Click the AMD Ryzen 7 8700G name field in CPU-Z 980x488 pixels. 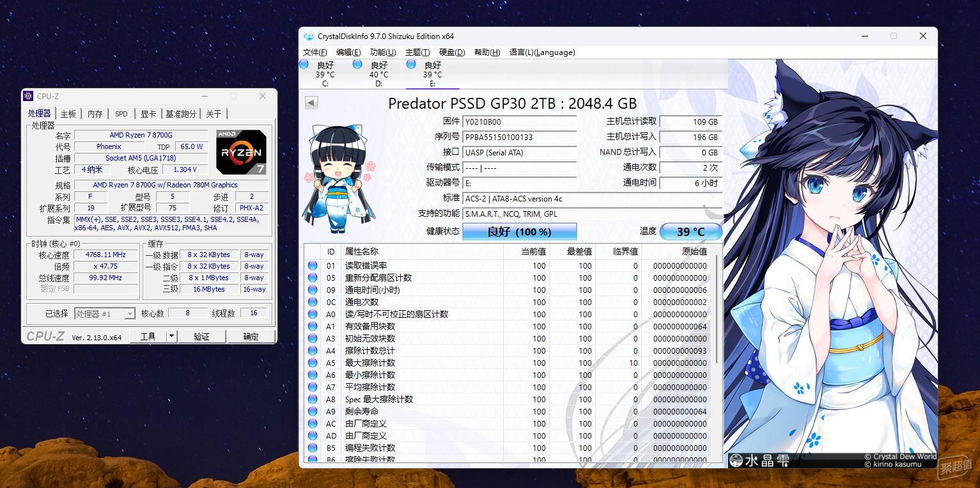tap(141, 135)
